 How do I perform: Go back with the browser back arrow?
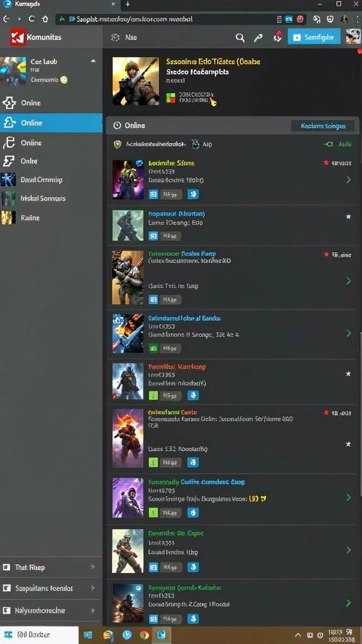tap(6, 19)
